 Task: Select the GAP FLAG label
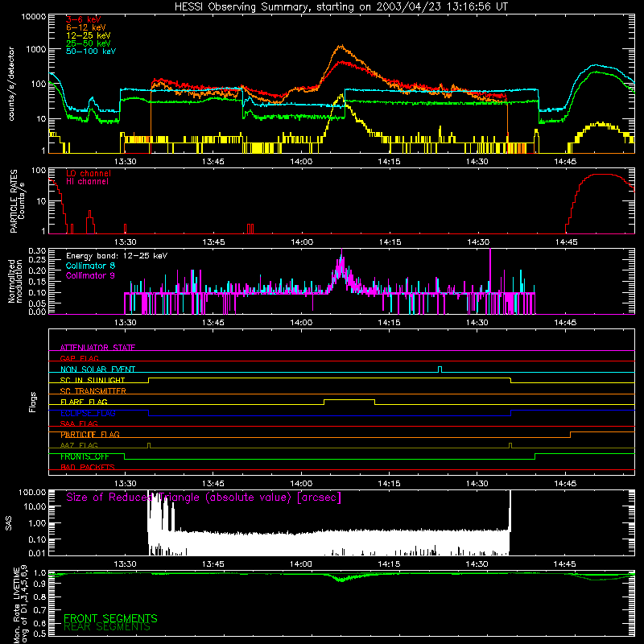(x=79, y=358)
